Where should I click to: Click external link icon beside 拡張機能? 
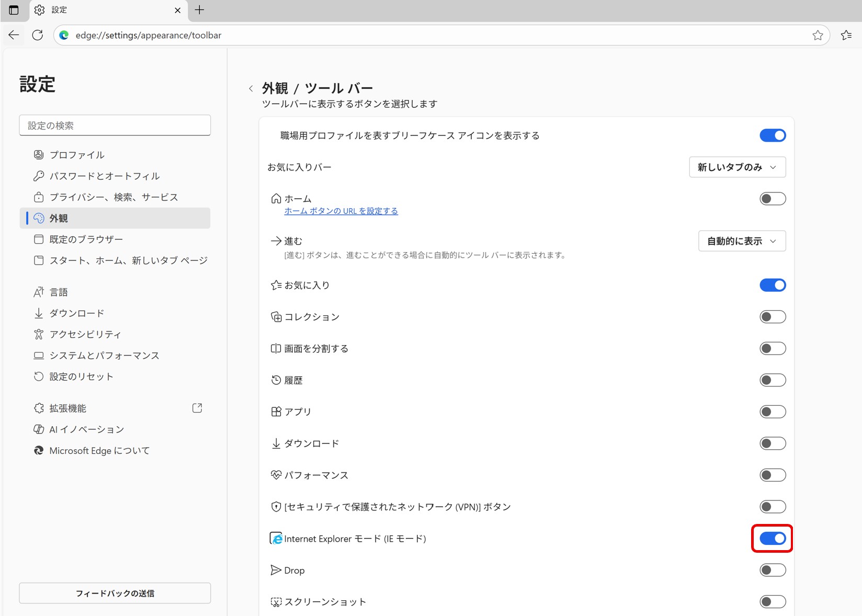tap(197, 408)
